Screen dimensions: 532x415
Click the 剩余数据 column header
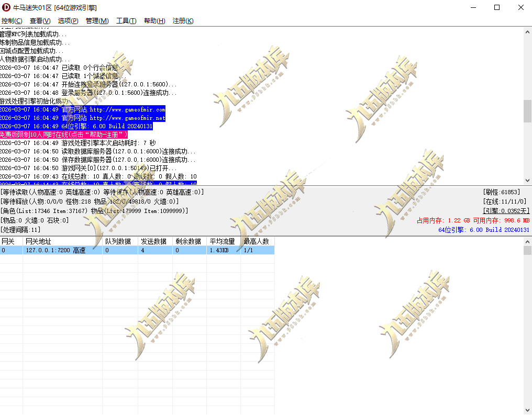[x=190, y=241]
